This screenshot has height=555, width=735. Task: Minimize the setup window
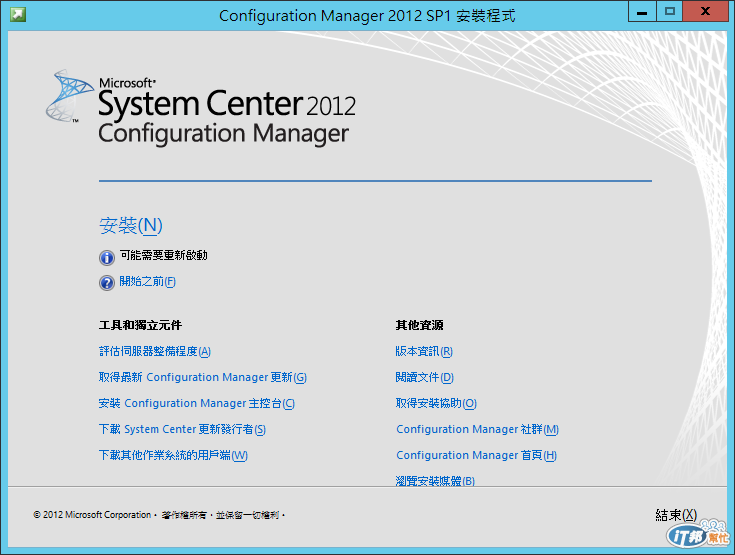[x=642, y=12]
